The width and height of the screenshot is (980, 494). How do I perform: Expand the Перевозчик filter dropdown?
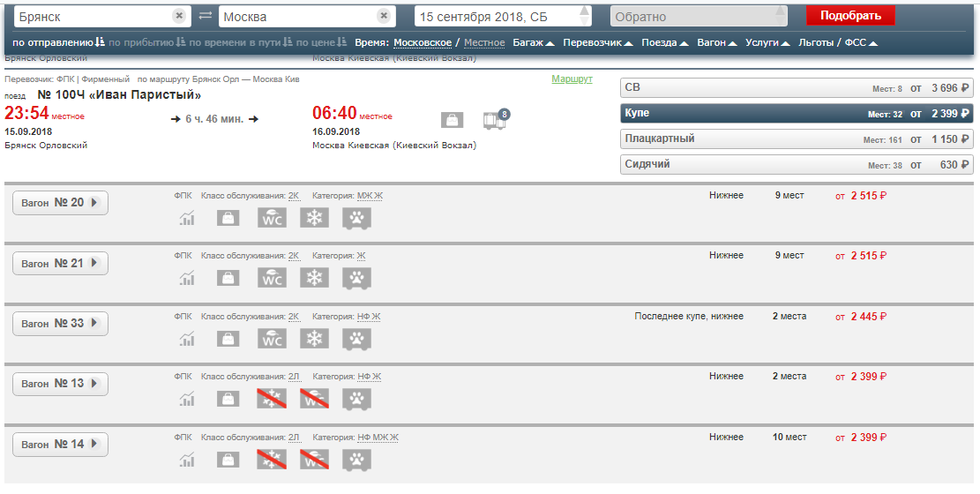[596, 42]
